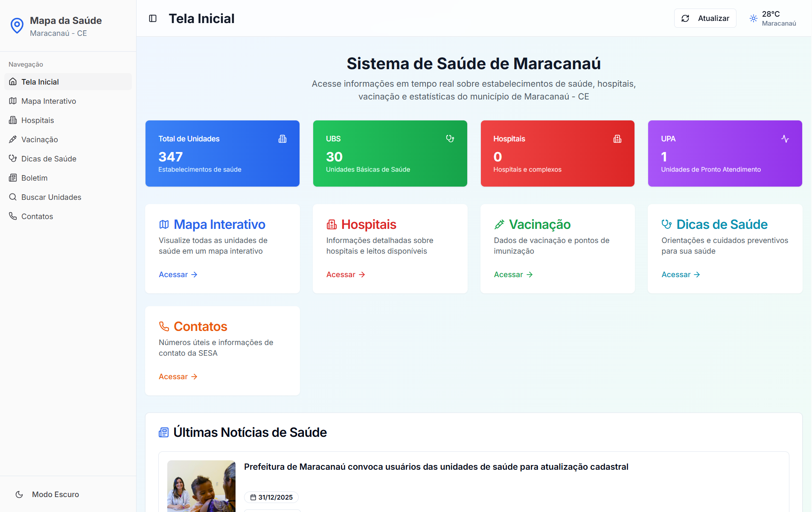Click the blue Total de Unidades card

222,153
